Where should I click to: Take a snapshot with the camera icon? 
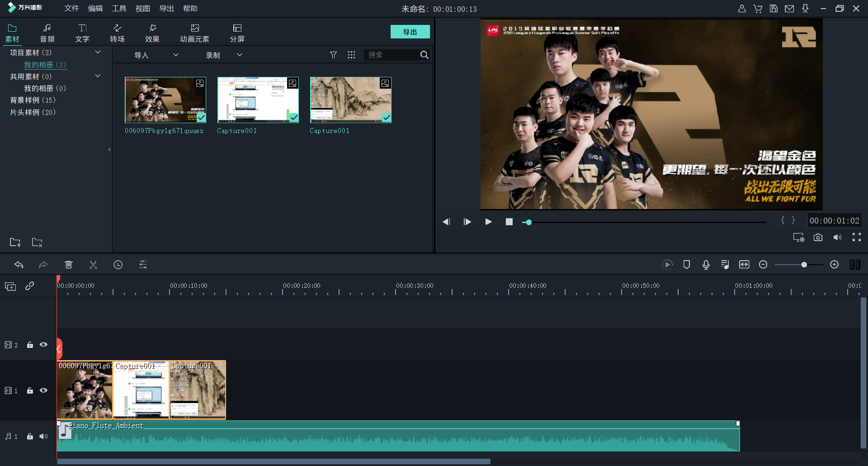pyautogui.click(x=818, y=238)
